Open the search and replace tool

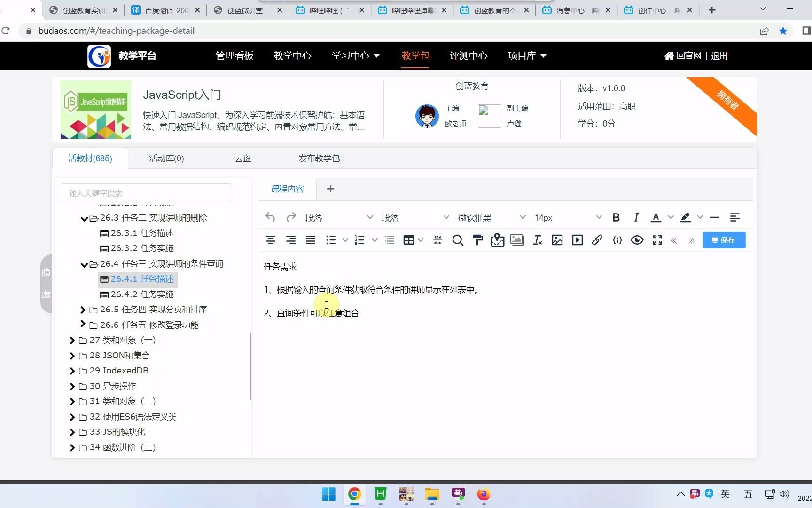point(457,240)
